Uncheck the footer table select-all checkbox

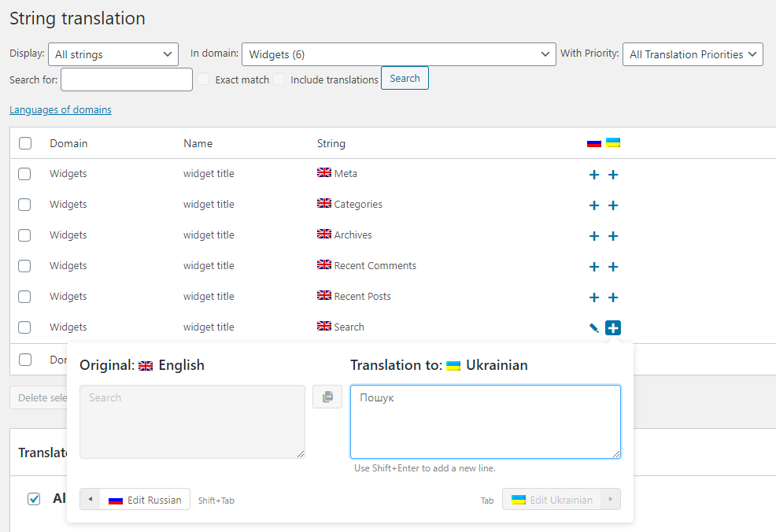24,360
